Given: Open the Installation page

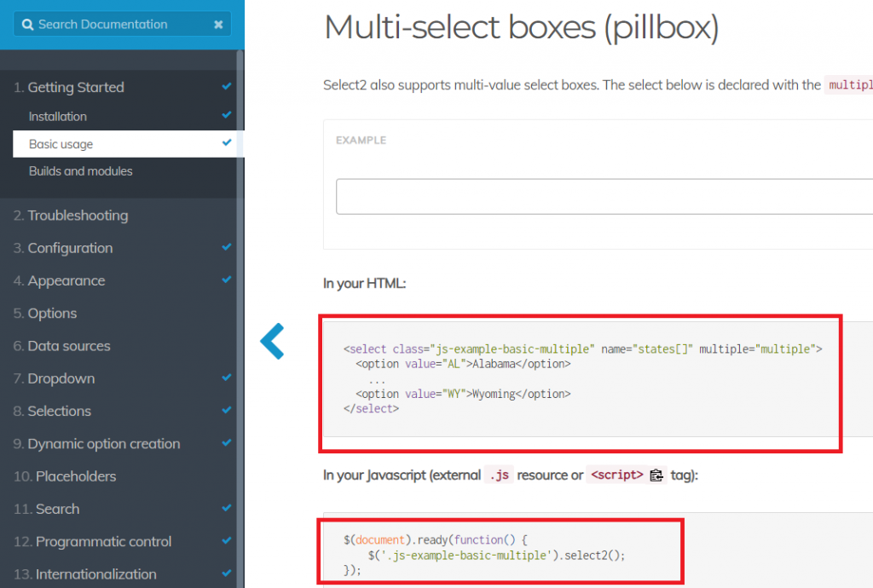Looking at the screenshot, I should [x=58, y=117].
